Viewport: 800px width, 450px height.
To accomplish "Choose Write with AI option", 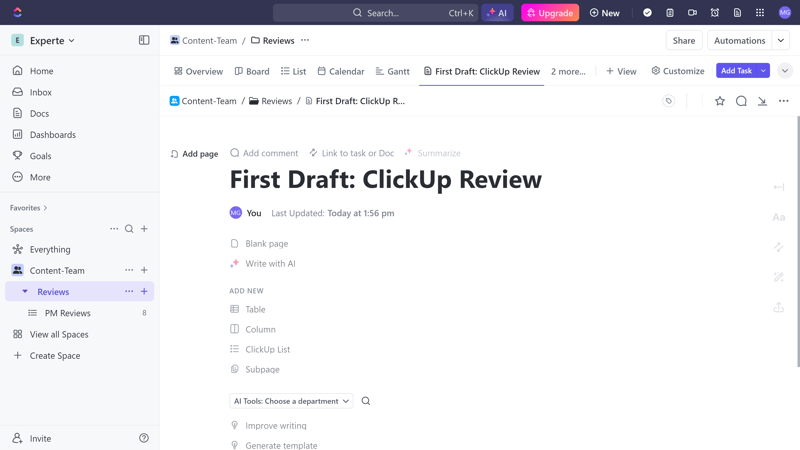I will click(x=263, y=264).
